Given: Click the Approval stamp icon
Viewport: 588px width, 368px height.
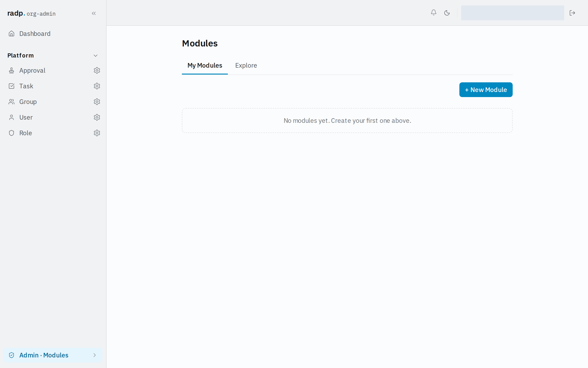Looking at the screenshot, I should point(11,70).
